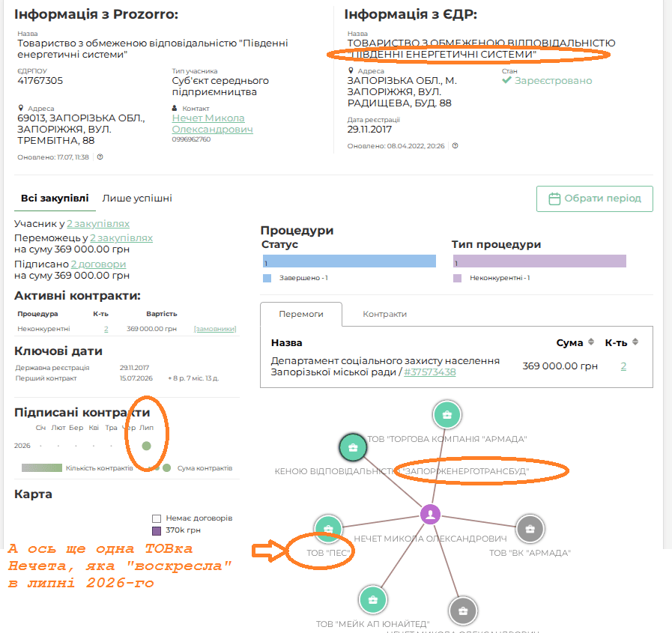Select the Перемоги tab

[x=301, y=314]
